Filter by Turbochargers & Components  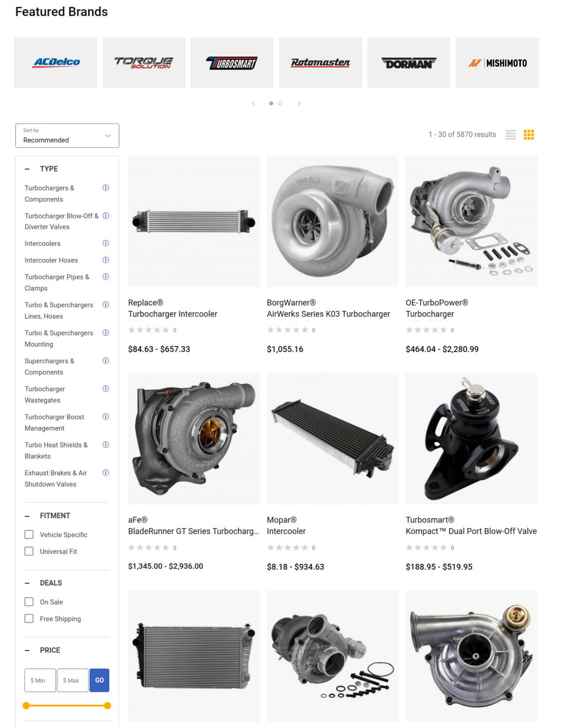pyautogui.click(x=50, y=193)
